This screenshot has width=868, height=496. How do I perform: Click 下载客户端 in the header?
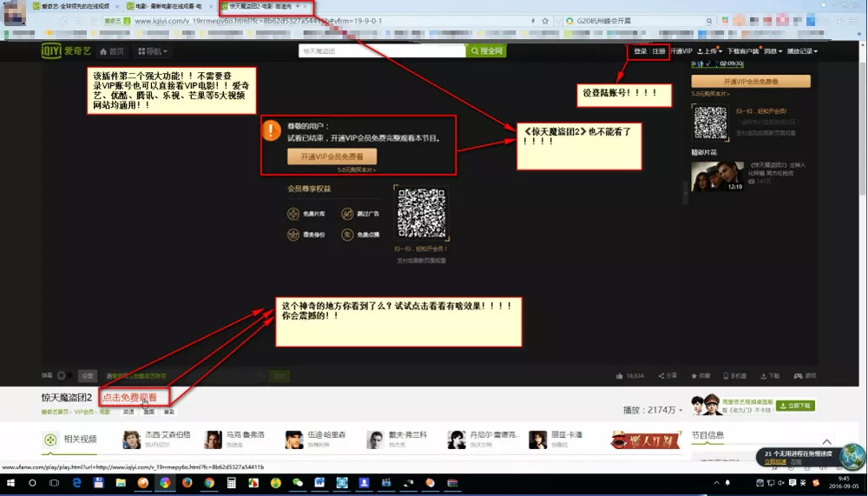coord(743,51)
